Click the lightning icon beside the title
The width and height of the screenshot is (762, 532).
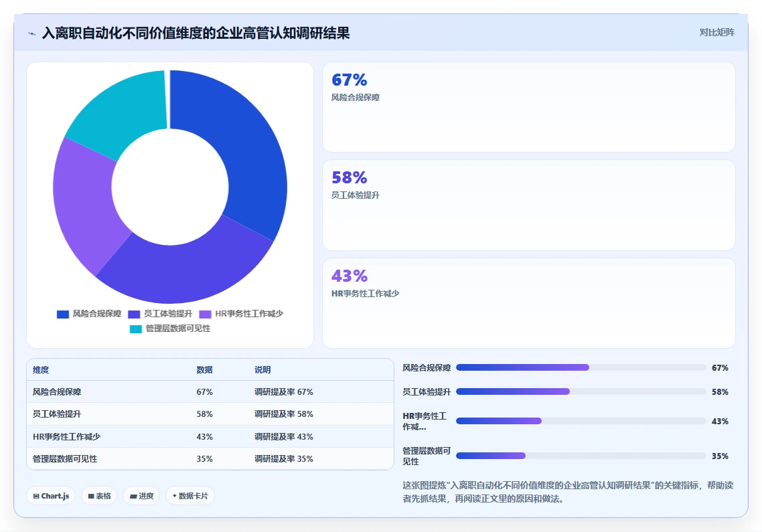pos(32,33)
